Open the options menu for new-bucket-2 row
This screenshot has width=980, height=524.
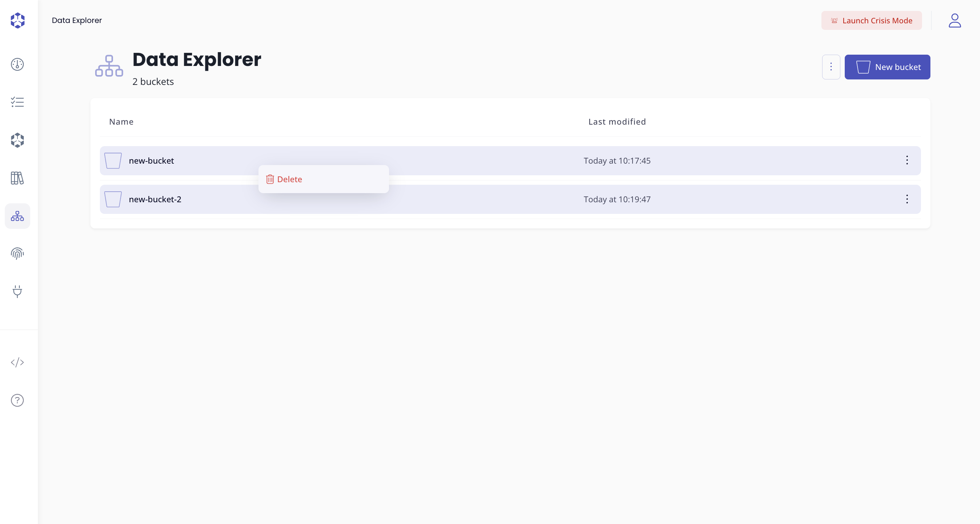coord(907,199)
